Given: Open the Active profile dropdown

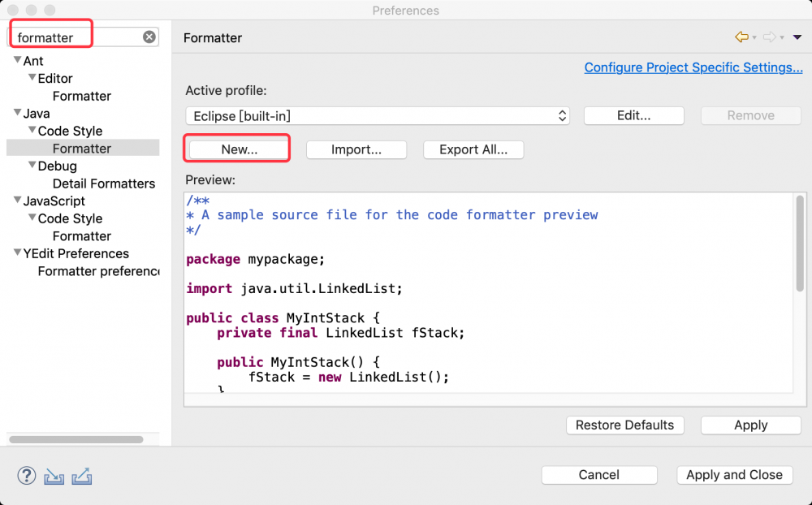Looking at the screenshot, I should tap(378, 116).
